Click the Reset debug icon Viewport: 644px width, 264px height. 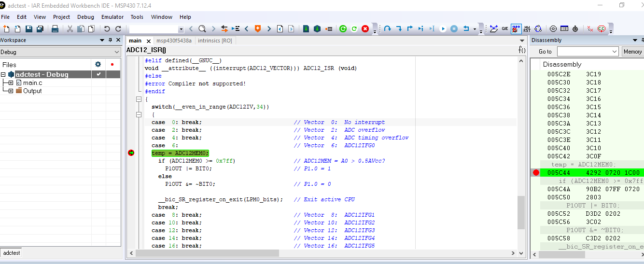(466, 29)
